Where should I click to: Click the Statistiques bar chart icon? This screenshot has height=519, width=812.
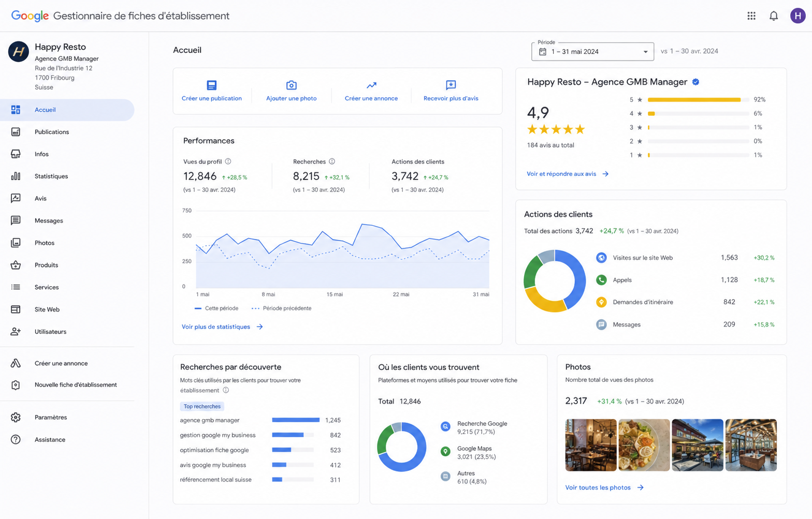click(x=16, y=176)
